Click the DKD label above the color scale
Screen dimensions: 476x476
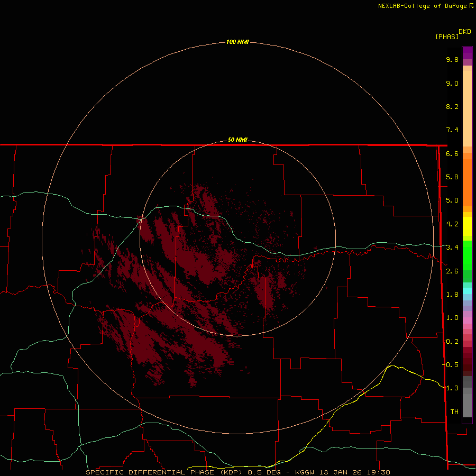(465, 32)
